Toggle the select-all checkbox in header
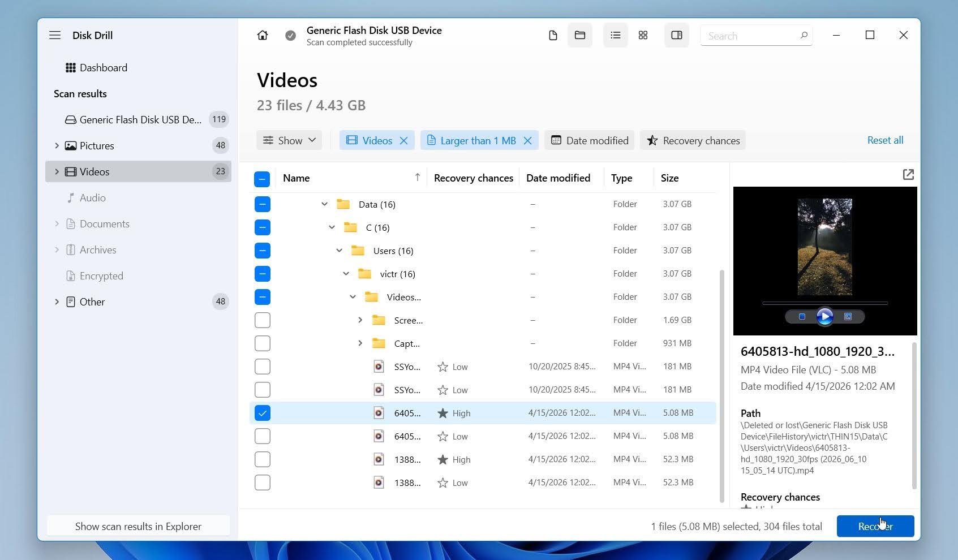958x560 pixels. [262, 179]
